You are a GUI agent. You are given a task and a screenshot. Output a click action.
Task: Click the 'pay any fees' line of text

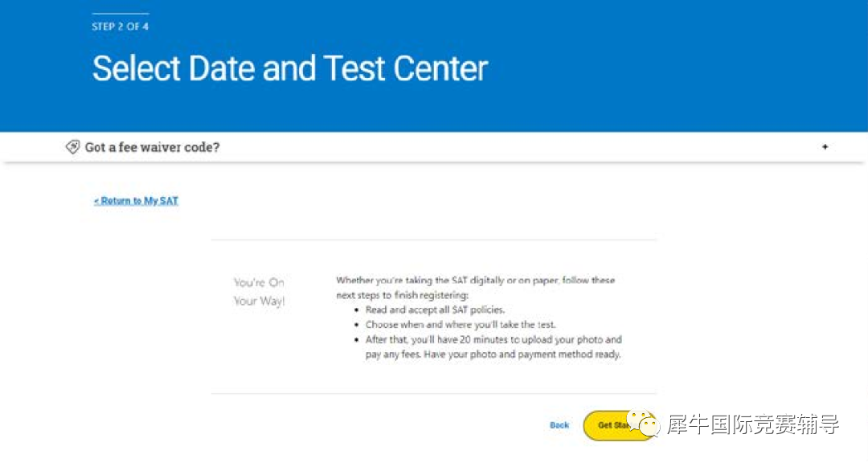[x=493, y=354]
